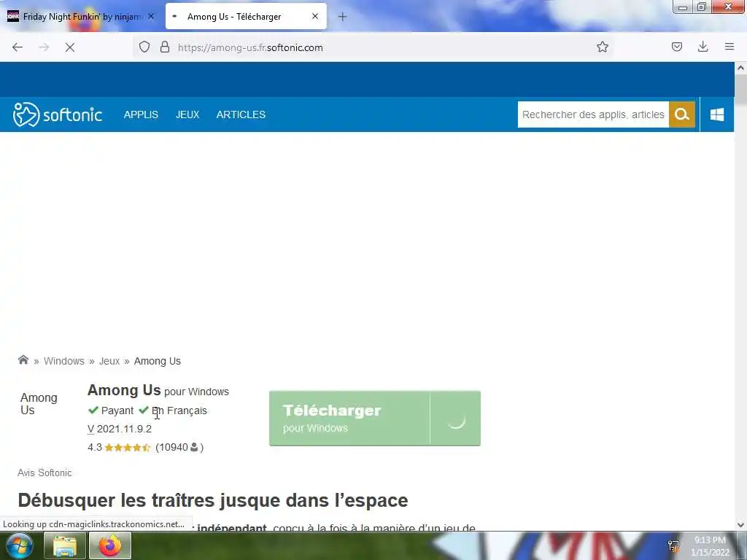Open the Windows breadcrumb link
The width and height of the screenshot is (747, 560).
64,361
